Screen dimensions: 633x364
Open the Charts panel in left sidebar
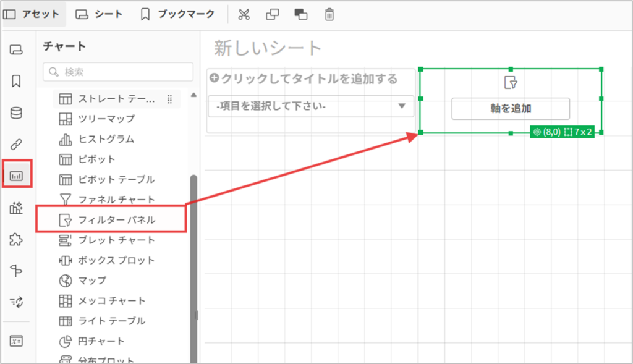pos(17,176)
